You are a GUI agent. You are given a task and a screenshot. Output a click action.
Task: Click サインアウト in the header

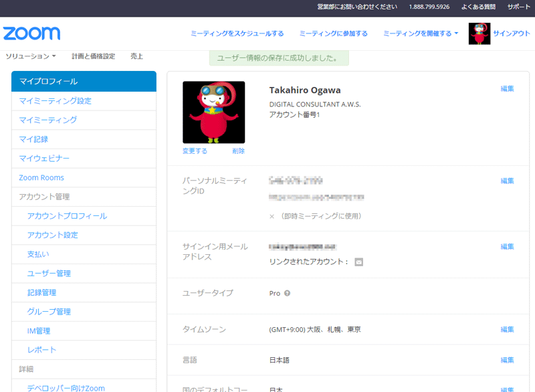coord(512,33)
